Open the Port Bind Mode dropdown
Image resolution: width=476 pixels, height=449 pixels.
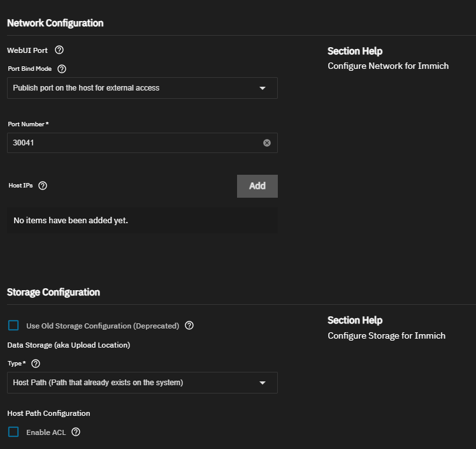tap(142, 88)
